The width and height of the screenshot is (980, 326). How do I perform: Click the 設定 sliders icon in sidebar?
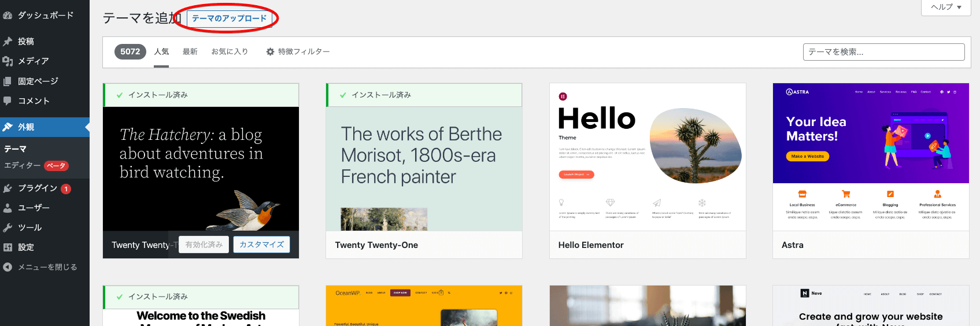pyautogui.click(x=8, y=247)
